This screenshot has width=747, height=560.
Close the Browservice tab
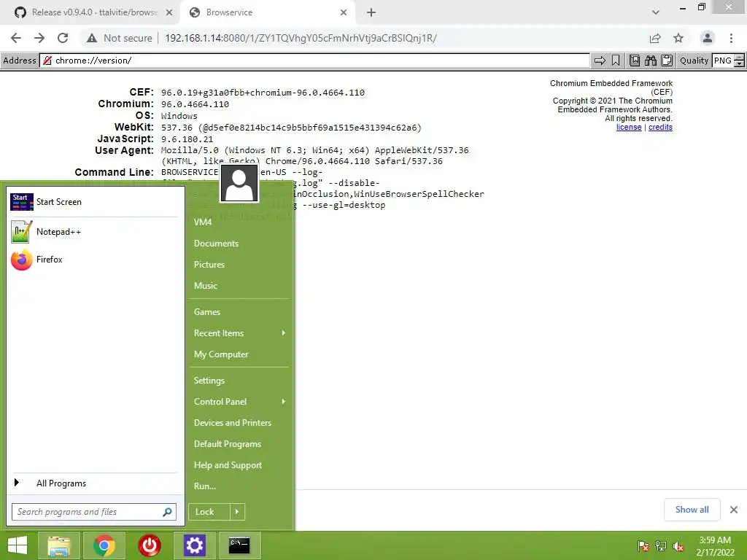(x=344, y=12)
